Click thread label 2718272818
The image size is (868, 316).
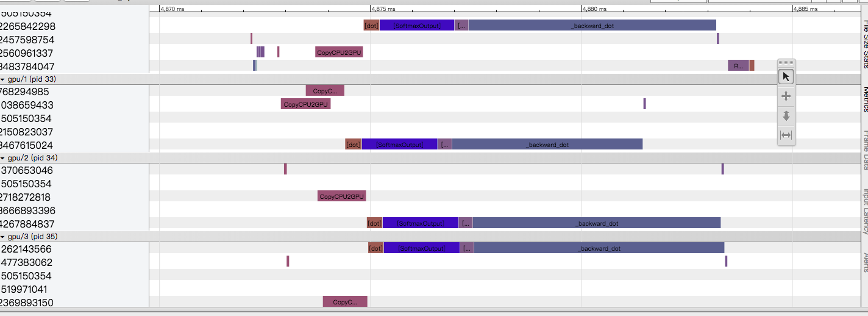pyautogui.click(x=26, y=197)
